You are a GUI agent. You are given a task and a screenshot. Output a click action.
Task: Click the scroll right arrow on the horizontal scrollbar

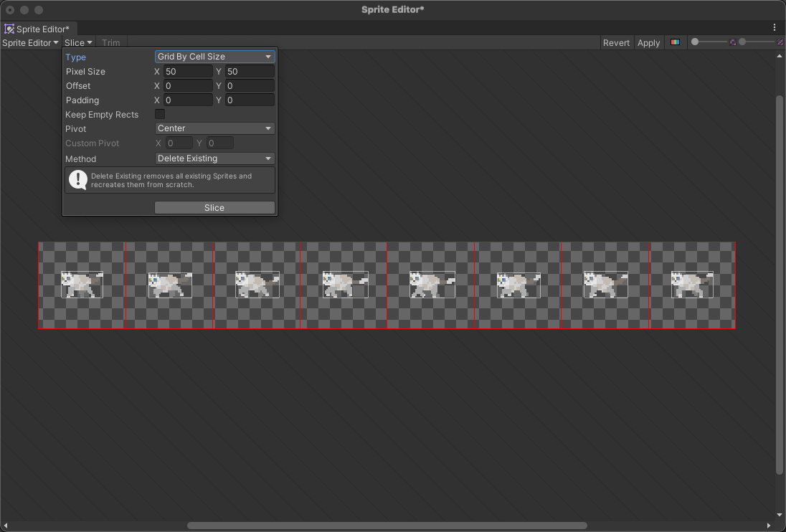769,526
